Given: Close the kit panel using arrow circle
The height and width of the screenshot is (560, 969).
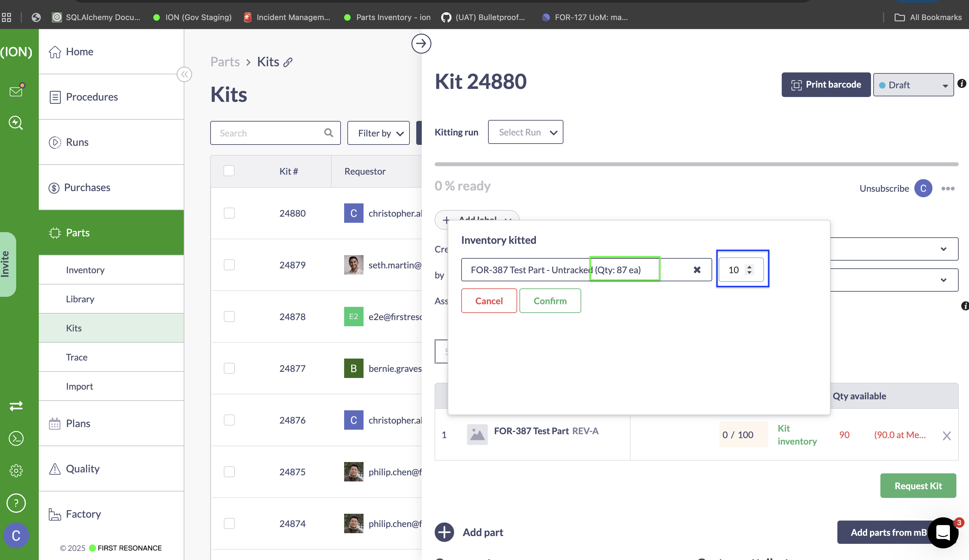Looking at the screenshot, I should pos(421,43).
